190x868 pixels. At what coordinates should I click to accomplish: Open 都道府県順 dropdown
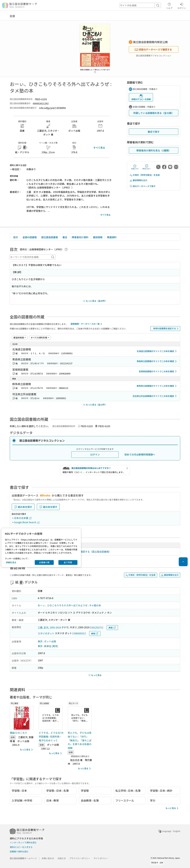click(x=20, y=338)
